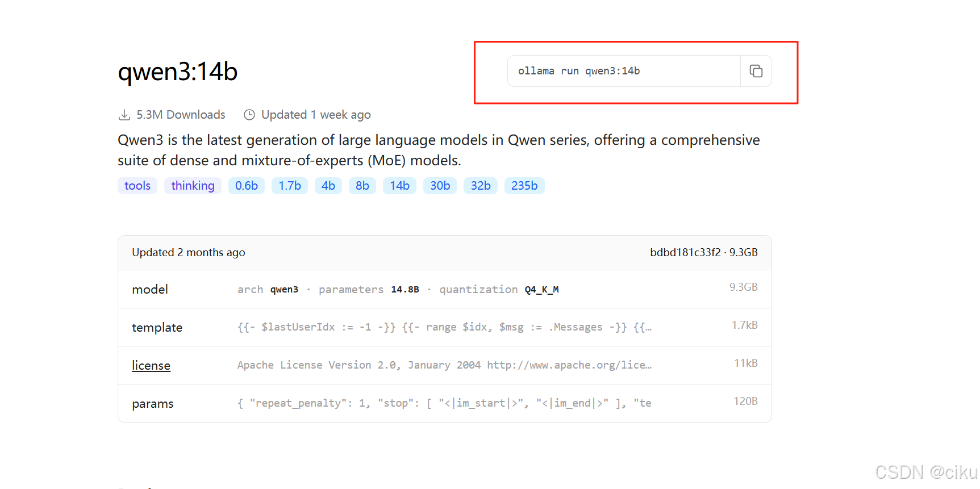Select the 1.7b model size tag

(290, 186)
